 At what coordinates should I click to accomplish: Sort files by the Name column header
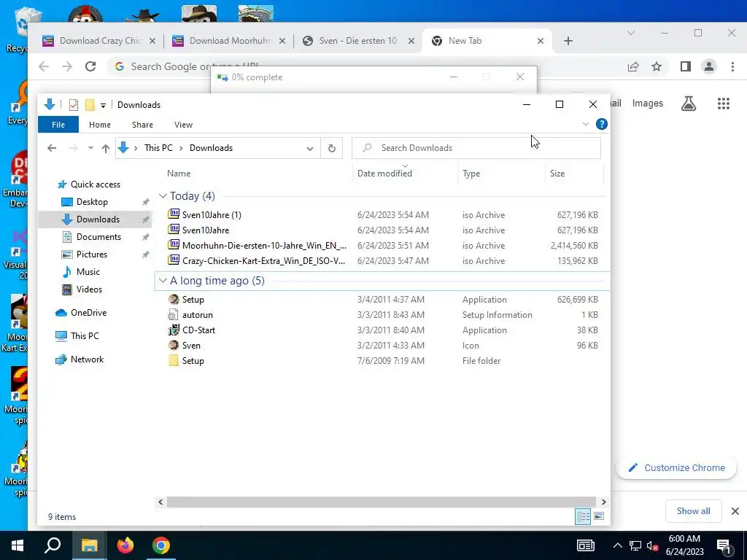179,174
